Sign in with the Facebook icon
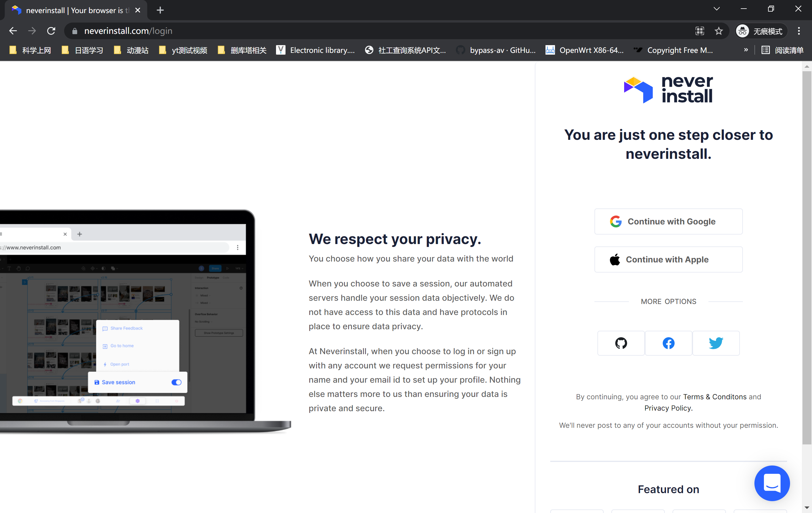 [x=668, y=343]
